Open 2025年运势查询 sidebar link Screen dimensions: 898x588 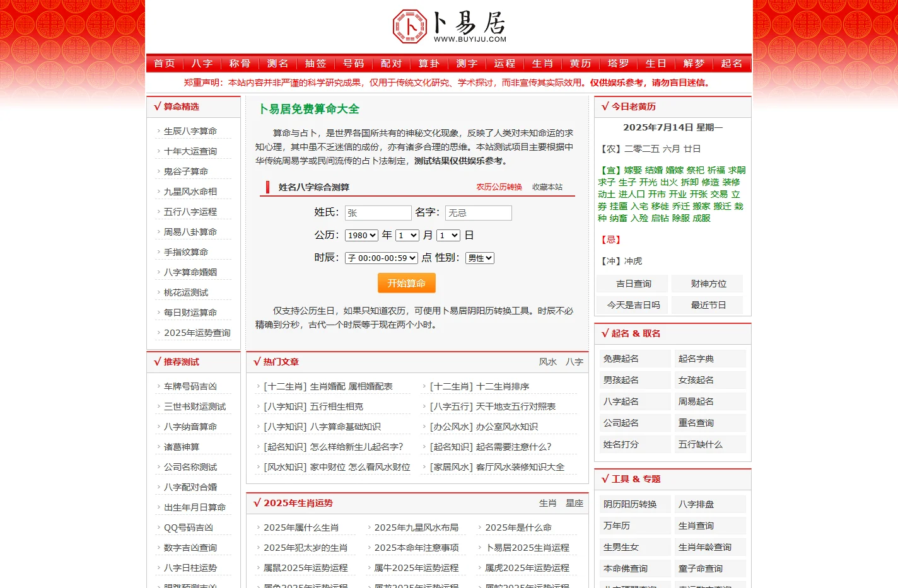pos(197,333)
